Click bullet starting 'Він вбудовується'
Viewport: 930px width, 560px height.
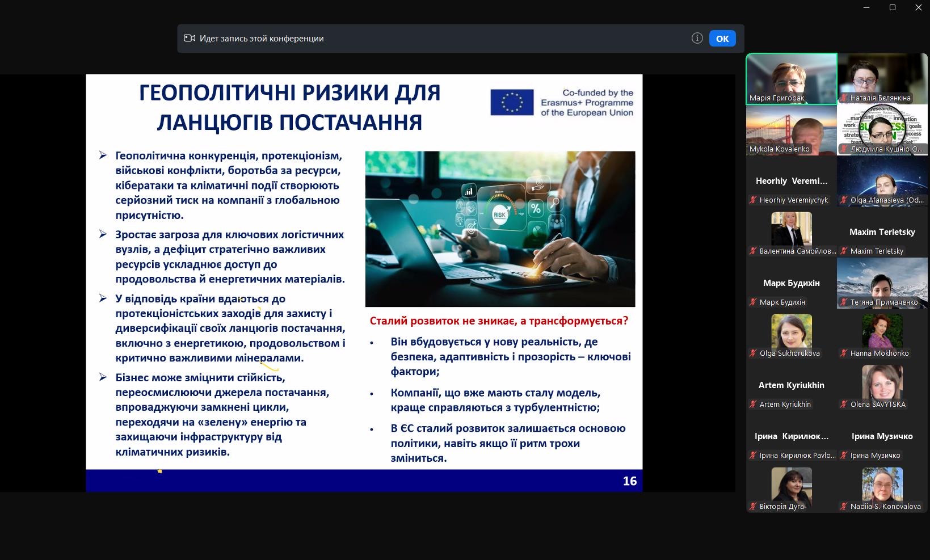pyautogui.click(x=511, y=356)
